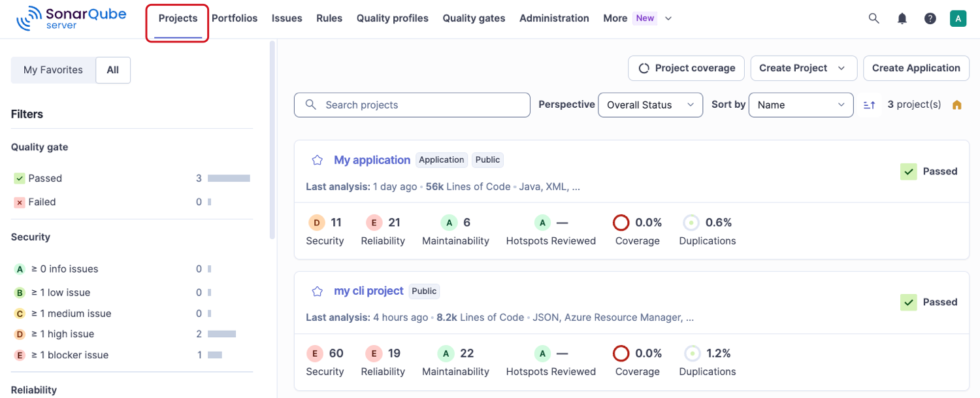Click the 3 project(s) count
This screenshot has height=398, width=980.
click(914, 105)
